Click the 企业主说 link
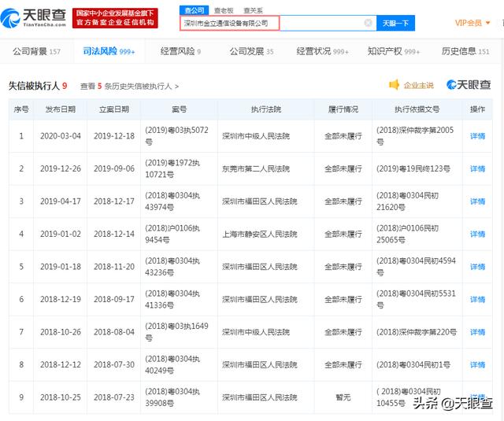This screenshot has width=504, height=421. [418, 86]
